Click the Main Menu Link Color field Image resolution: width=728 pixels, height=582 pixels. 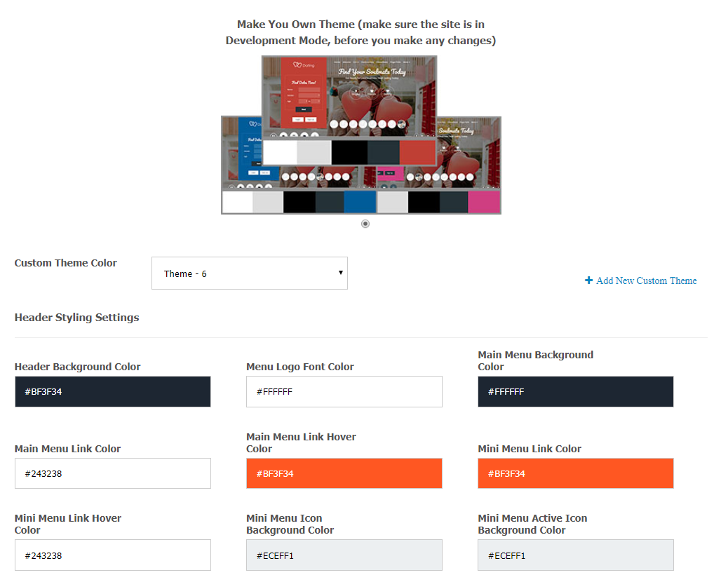(x=112, y=473)
